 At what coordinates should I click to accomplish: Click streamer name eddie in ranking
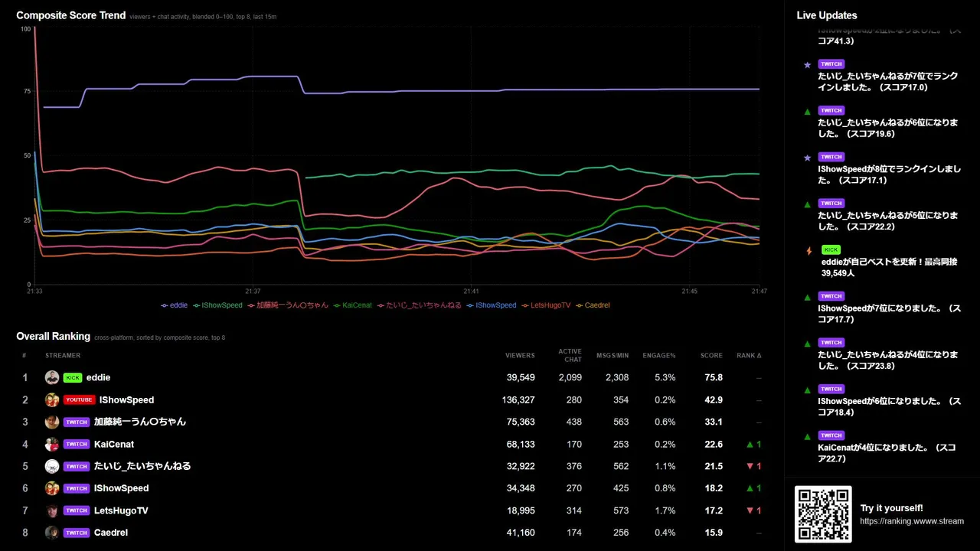[98, 377]
